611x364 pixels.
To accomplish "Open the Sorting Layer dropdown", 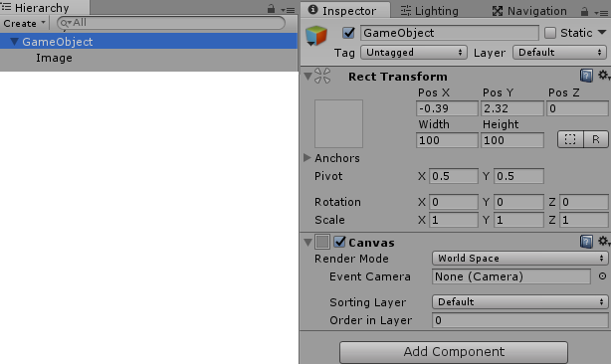I will click(x=519, y=301).
